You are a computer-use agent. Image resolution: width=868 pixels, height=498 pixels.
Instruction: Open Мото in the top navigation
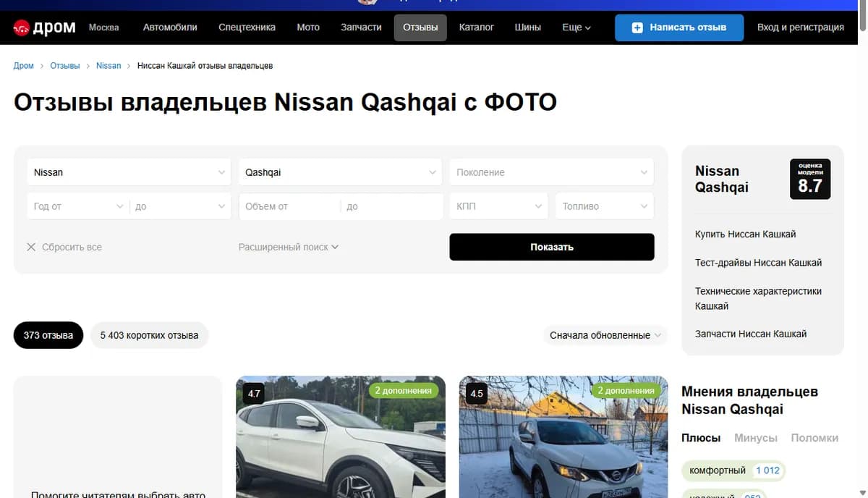tap(308, 28)
